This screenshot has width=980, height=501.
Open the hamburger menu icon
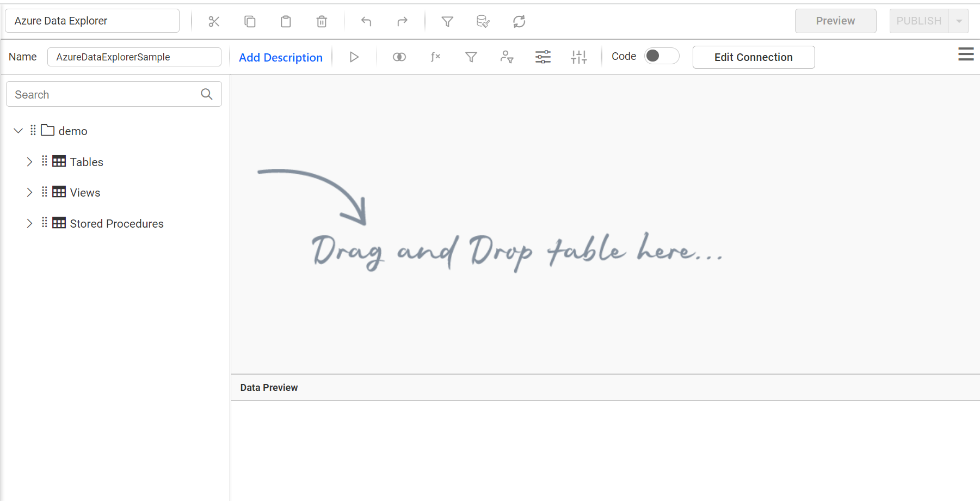pos(966,54)
